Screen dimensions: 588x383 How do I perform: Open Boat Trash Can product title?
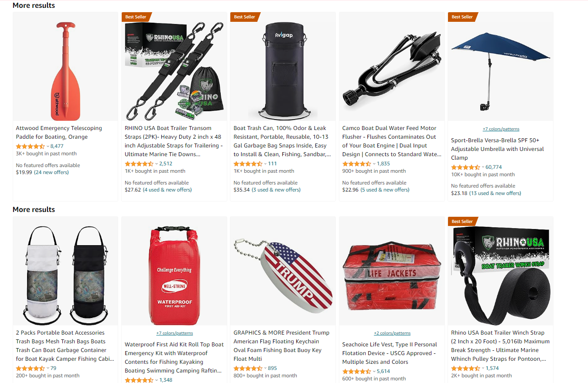click(282, 141)
